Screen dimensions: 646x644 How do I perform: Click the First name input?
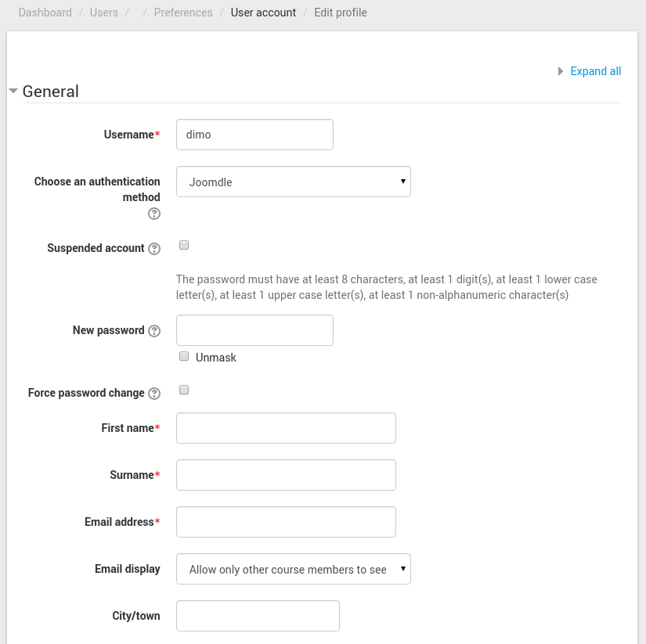coord(286,428)
